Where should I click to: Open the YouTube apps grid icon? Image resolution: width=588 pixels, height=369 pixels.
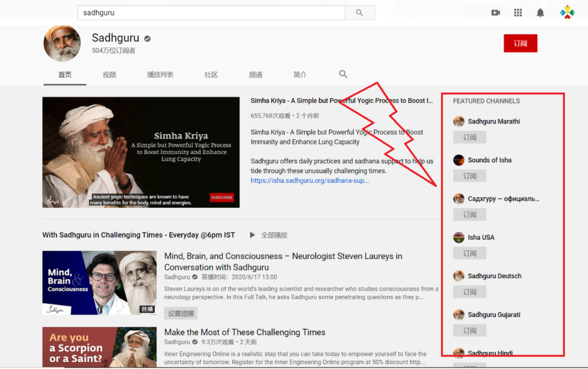pyautogui.click(x=518, y=13)
